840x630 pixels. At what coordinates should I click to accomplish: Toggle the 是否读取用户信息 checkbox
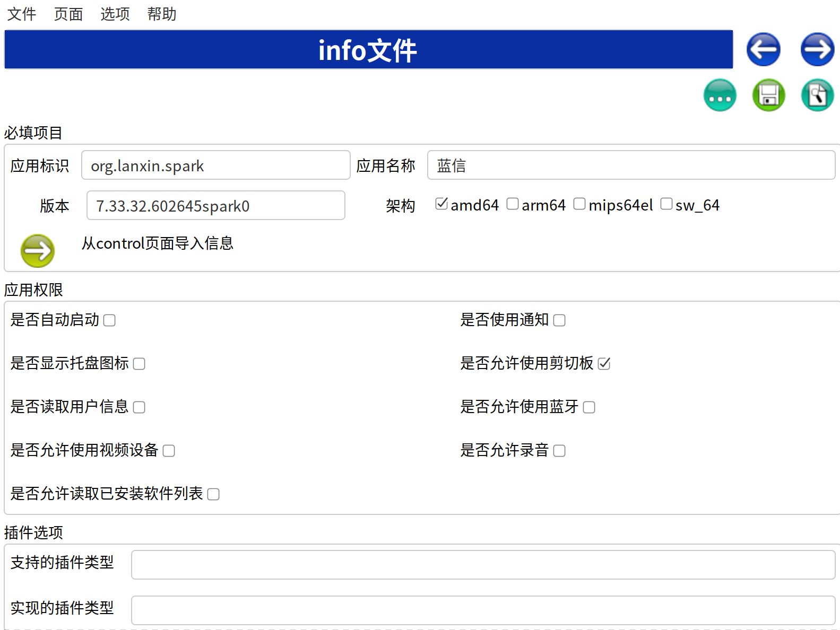click(x=139, y=407)
